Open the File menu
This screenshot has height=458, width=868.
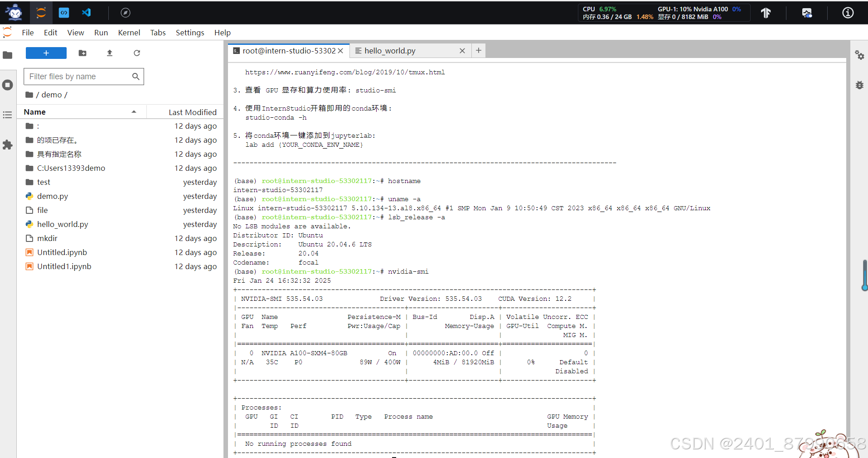tap(28, 33)
